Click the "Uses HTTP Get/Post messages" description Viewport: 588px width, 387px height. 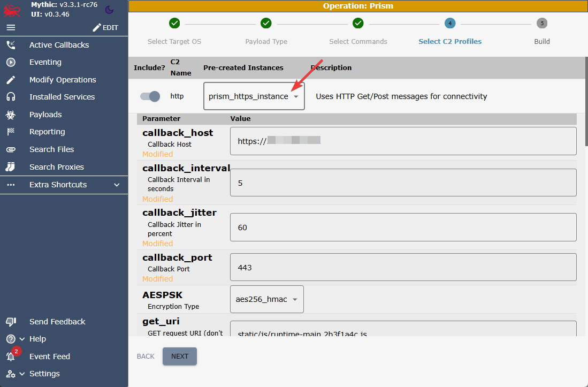[x=401, y=96]
